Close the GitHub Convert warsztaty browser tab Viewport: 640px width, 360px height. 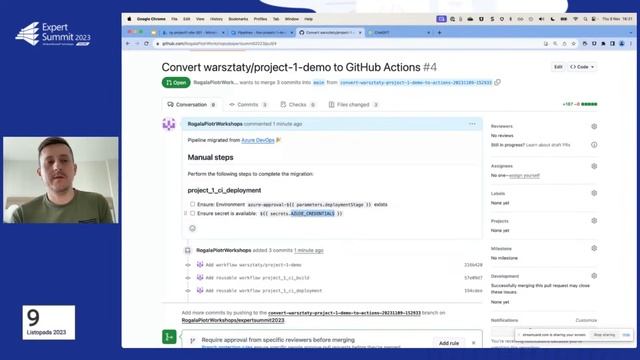(x=360, y=32)
